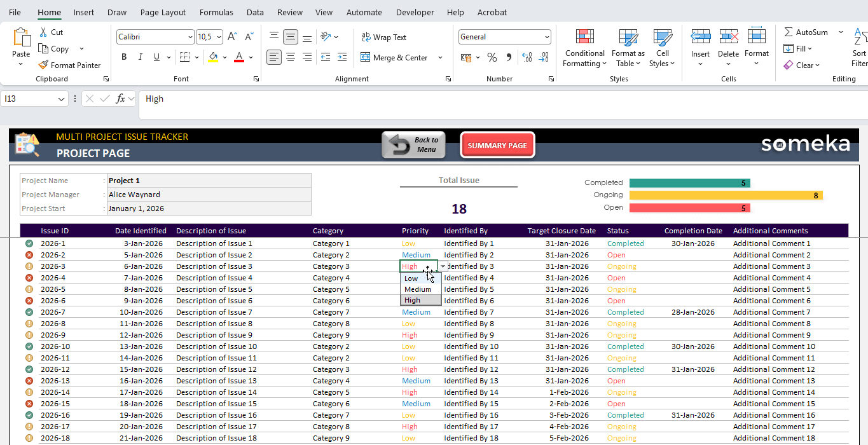This screenshot has height=445, width=868.
Task: Expand the Name Box dropdown arrow
Action: pos(62,99)
